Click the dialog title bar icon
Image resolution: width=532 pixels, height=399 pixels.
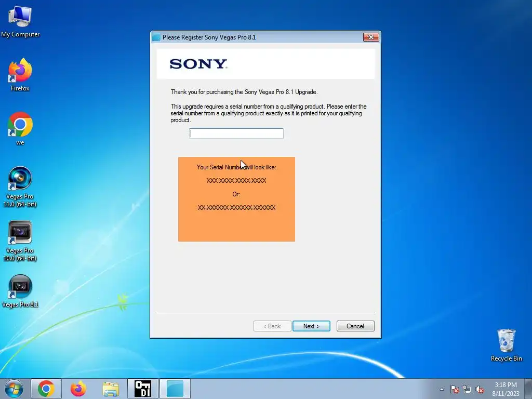click(156, 37)
